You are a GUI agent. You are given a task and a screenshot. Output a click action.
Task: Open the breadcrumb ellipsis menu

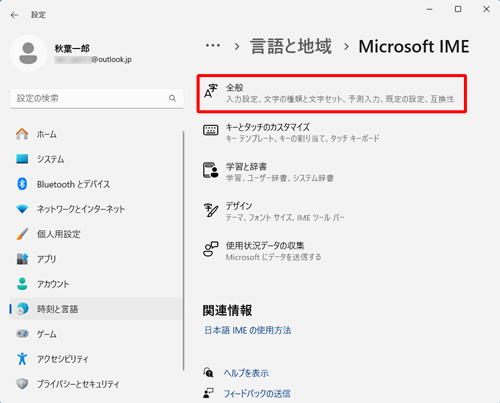213,46
